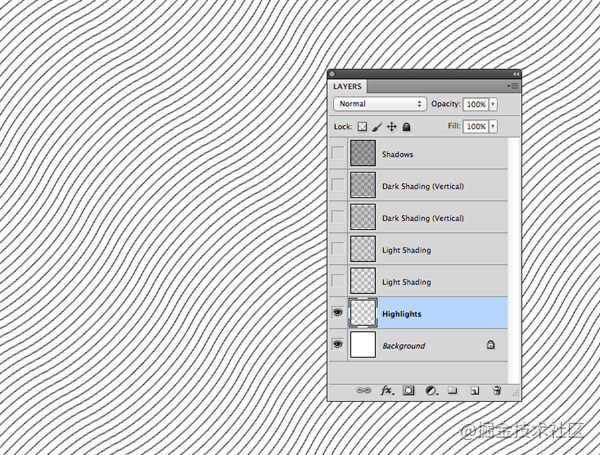Close the Layers panel with top-left dot

tap(332, 74)
